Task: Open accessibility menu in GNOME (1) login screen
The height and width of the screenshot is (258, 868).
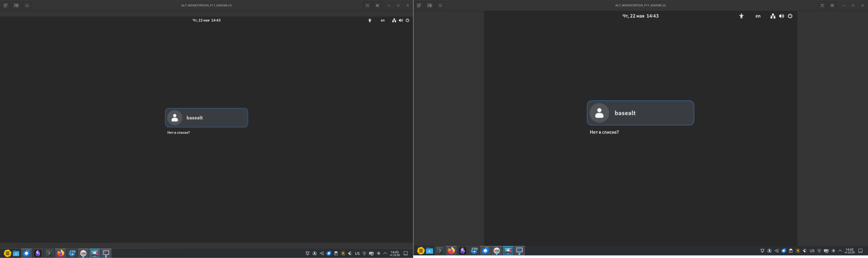Action: [370, 21]
